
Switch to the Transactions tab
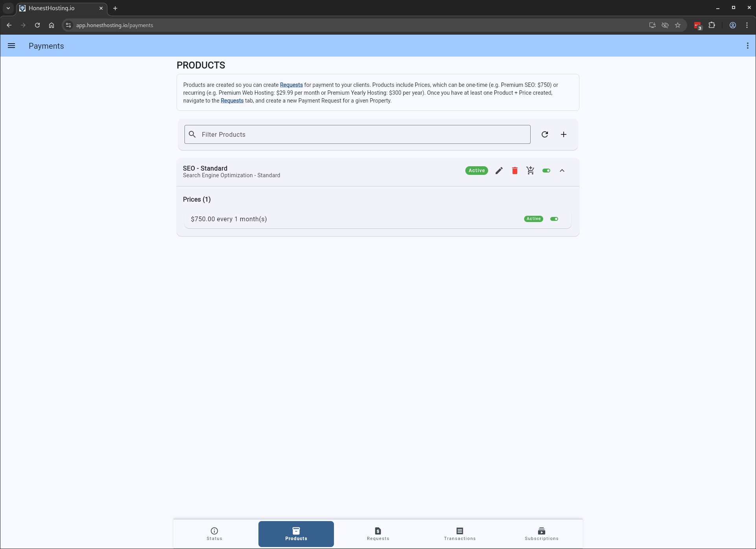(x=459, y=534)
